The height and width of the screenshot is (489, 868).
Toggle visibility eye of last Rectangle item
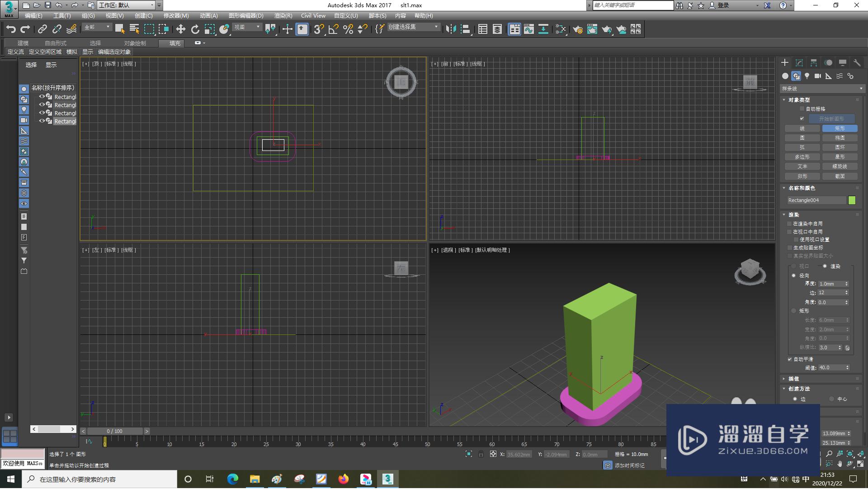[x=42, y=121]
